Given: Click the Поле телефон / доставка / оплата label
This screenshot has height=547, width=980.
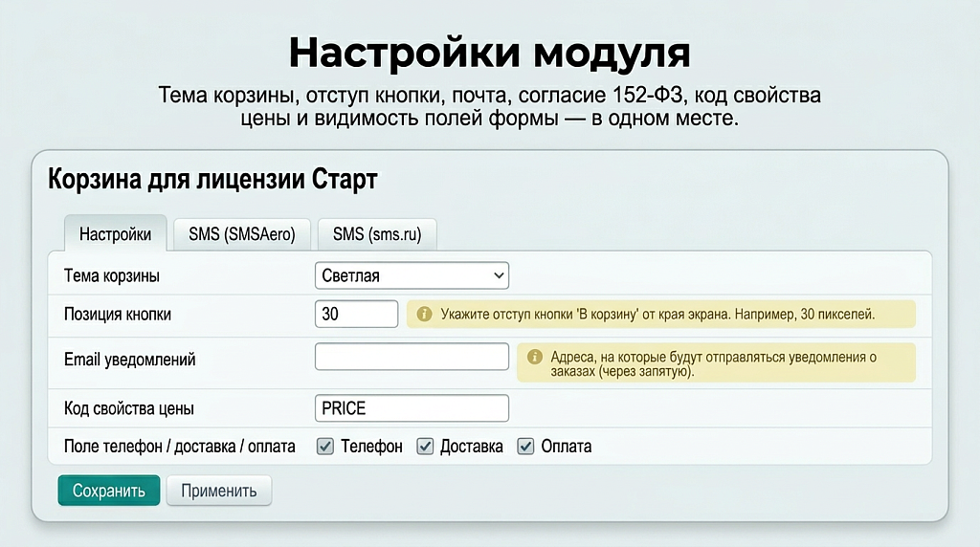Looking at the screenshot, I should pos(179,447).
